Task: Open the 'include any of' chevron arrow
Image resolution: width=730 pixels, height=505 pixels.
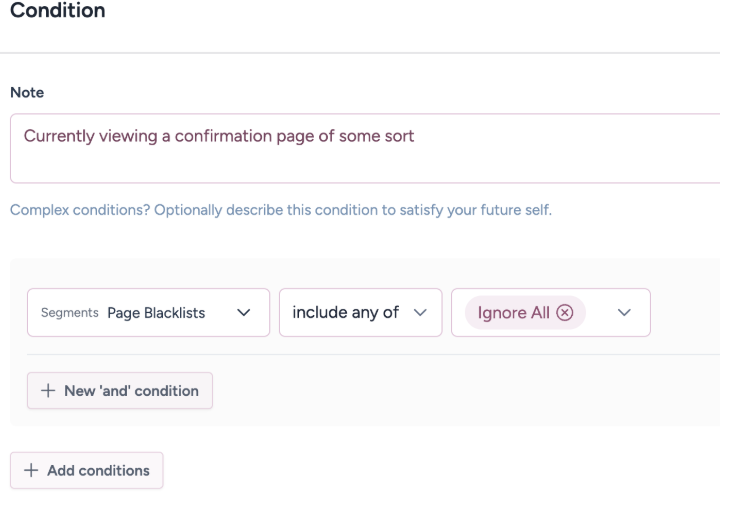Action: coord(420,313)
